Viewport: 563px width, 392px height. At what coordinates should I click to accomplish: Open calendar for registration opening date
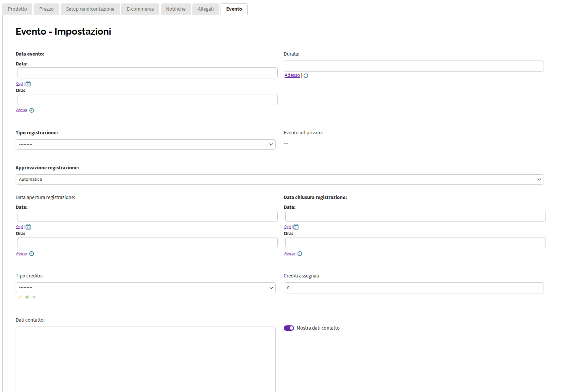pyautogui.click(x=28, y=227)
